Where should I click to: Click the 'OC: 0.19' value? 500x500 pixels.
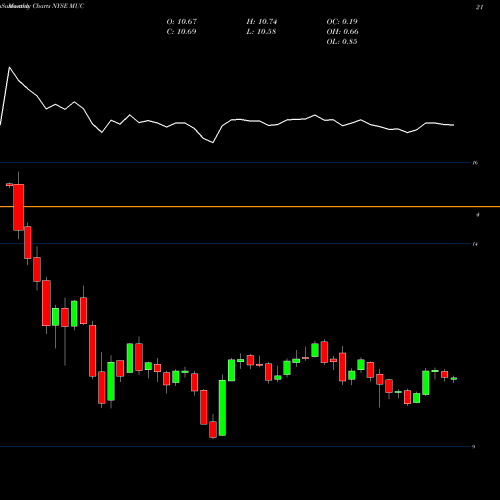click(342, 22)
